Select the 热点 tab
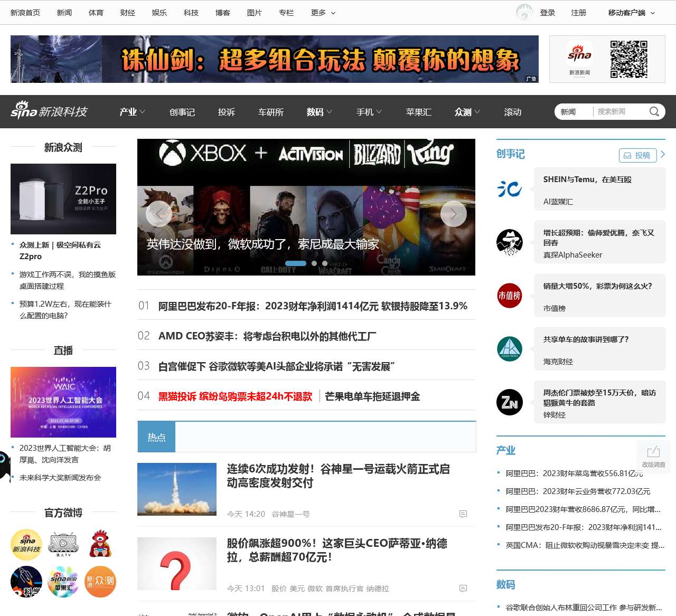The width and height of the screenshot is (676, 616). click(156, 437)
